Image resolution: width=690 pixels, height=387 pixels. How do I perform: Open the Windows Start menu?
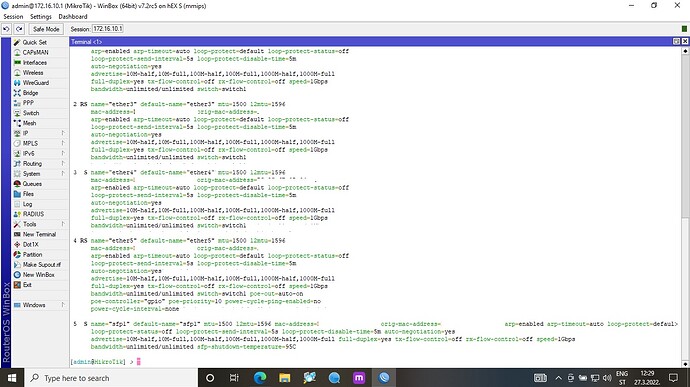(12, 378)
